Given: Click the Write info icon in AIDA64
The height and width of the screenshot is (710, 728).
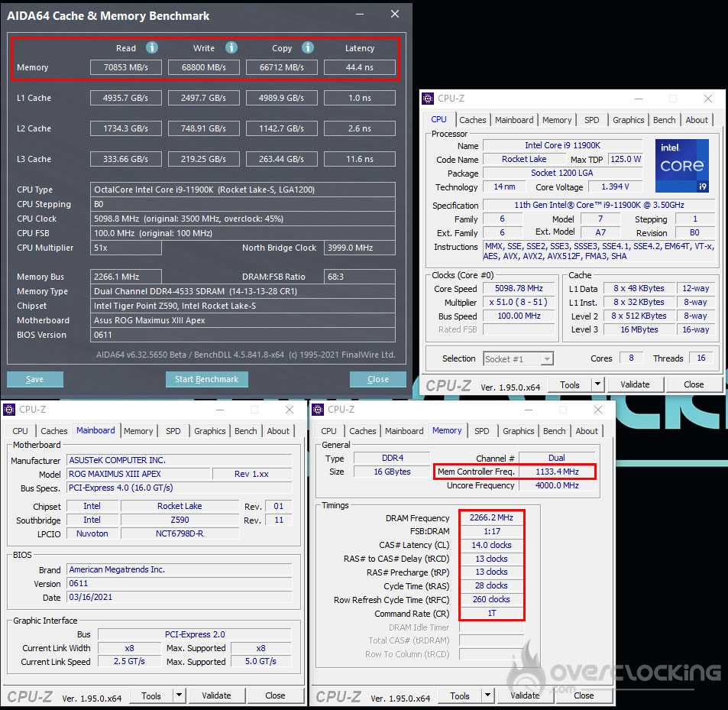Looking at the screenshot, I should pyautogui.click(x=231, y=47).
